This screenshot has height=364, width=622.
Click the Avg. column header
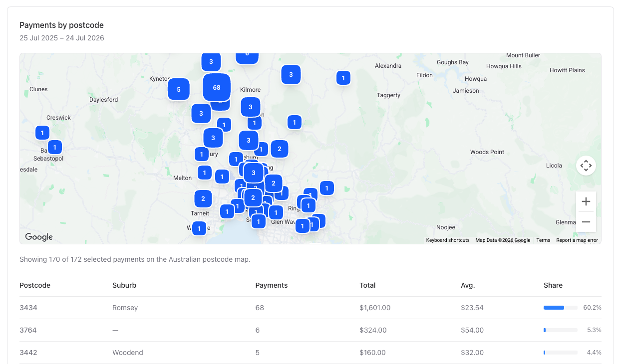pos(468,285)
